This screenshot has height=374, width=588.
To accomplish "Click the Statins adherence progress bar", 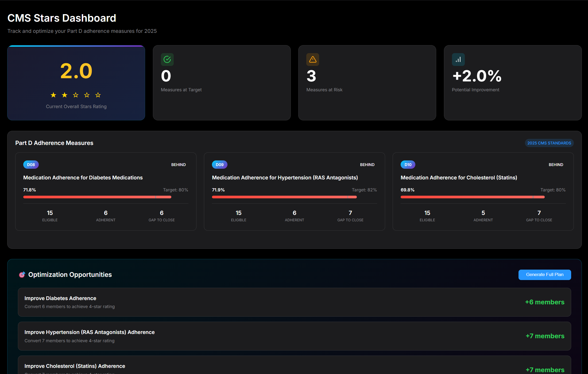I will [472, 197].
